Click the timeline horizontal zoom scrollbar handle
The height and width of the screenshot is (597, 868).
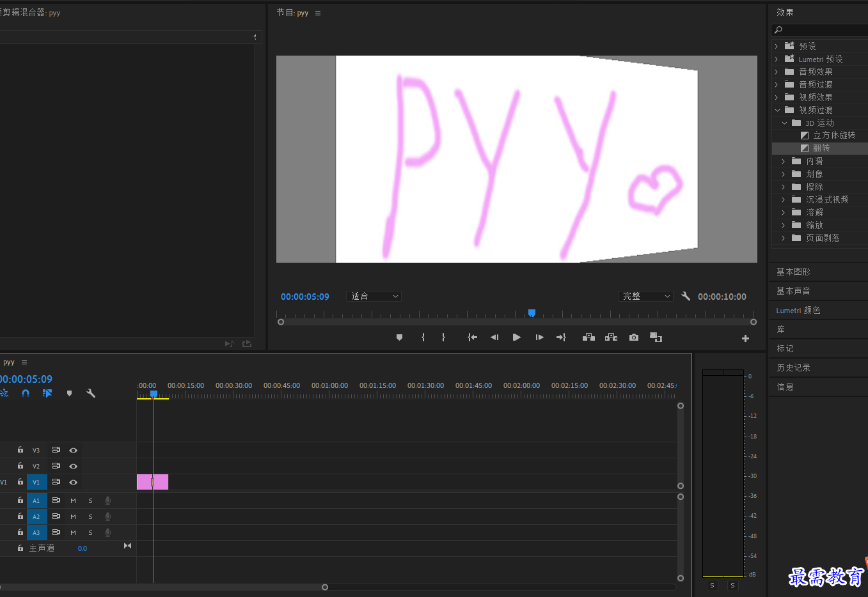(x=325, y=587)
